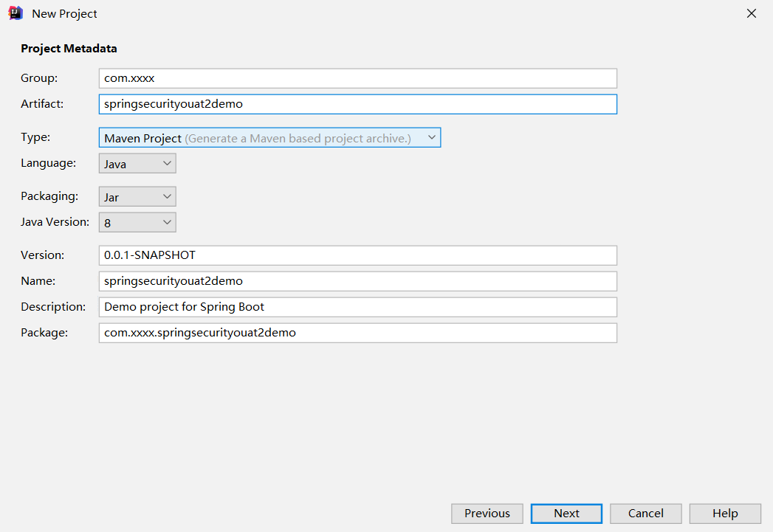The image size is (773, 532).
Task: Open the Type dropdown showing Maven Project
Action: pos(269,138)
